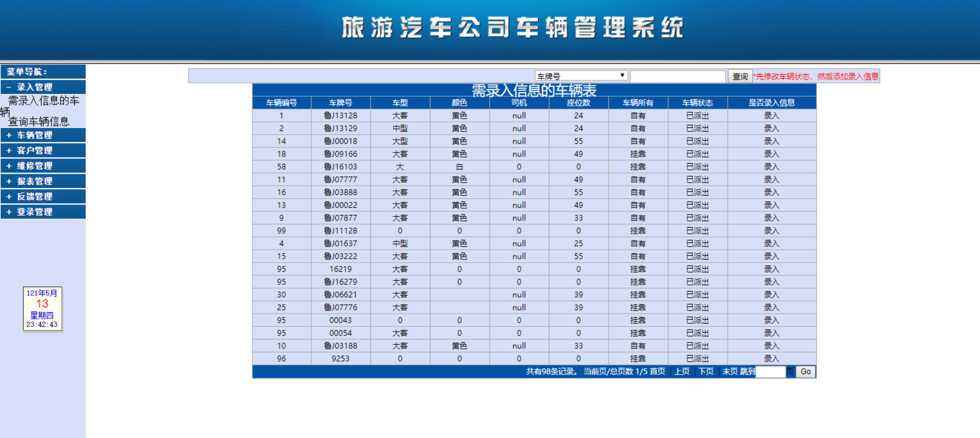Viewport: 980px width, 438px height.
Task: Expand the 登录管理 menu section
Action: click(43, 212)
